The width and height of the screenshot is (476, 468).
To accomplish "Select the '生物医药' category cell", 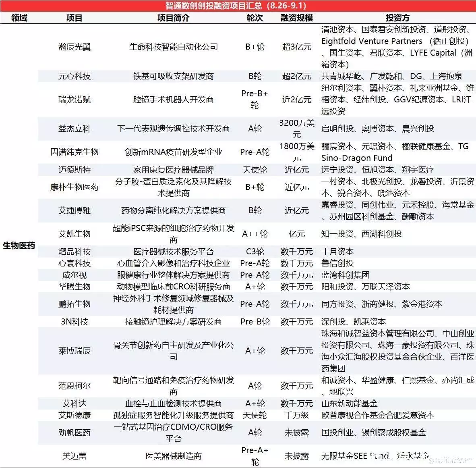I will pos(19,245).
